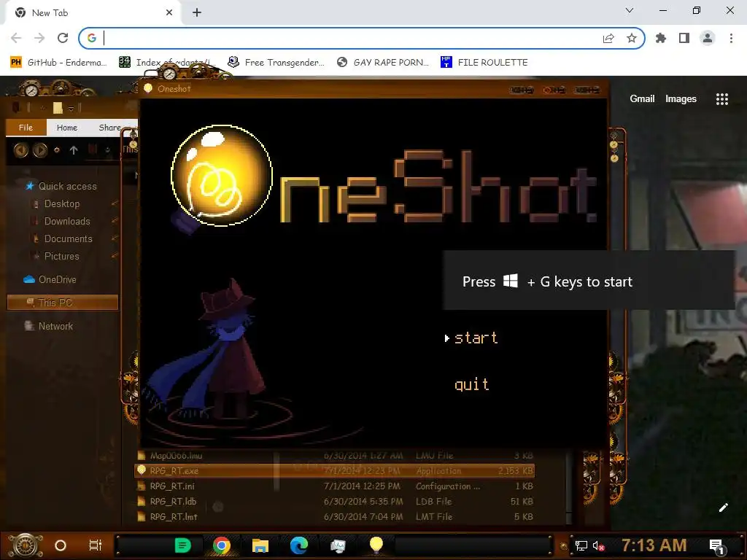This screenshot has width=747, height=560.
Task: Close the New Tab tab
Action: [x=169, y=13]
